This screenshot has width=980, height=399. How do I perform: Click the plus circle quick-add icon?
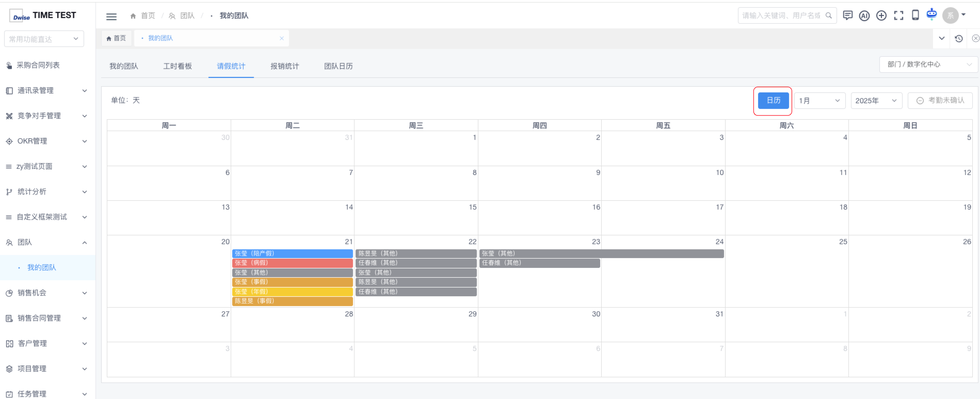click(x=881, y=15)
